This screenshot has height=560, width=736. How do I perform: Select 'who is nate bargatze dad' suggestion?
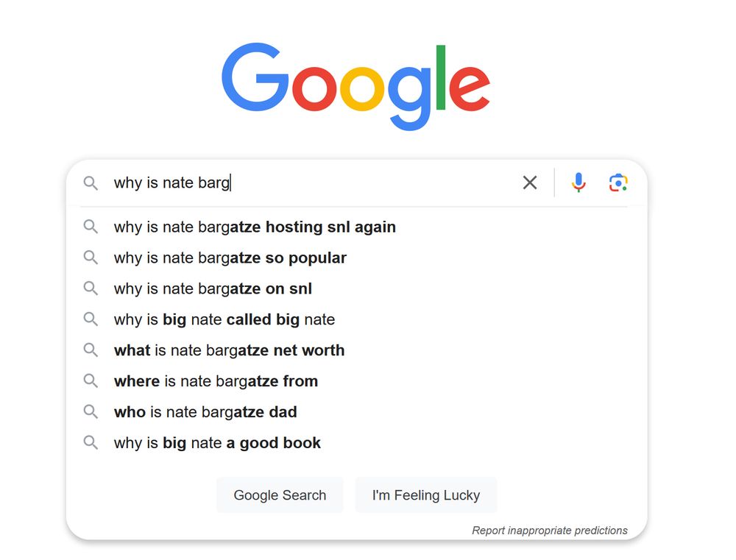tap(205, 412)
